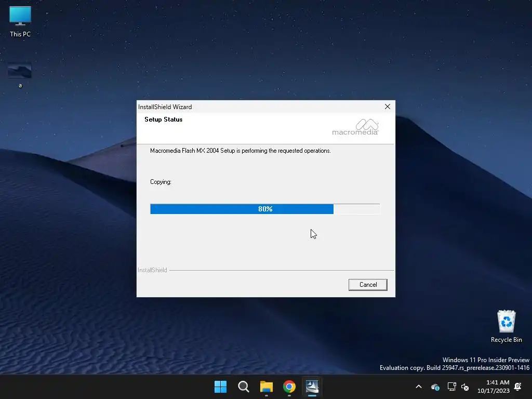Viewport: 532px width, 399px height.
Task: Close the InstallShield Wizard window
Action: [388, 107]
